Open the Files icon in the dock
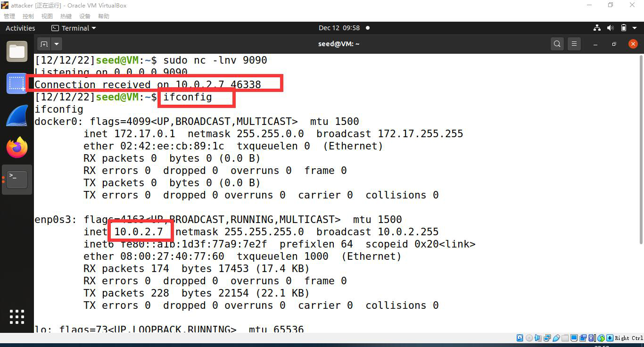644x347 pixels. (17, 51)
